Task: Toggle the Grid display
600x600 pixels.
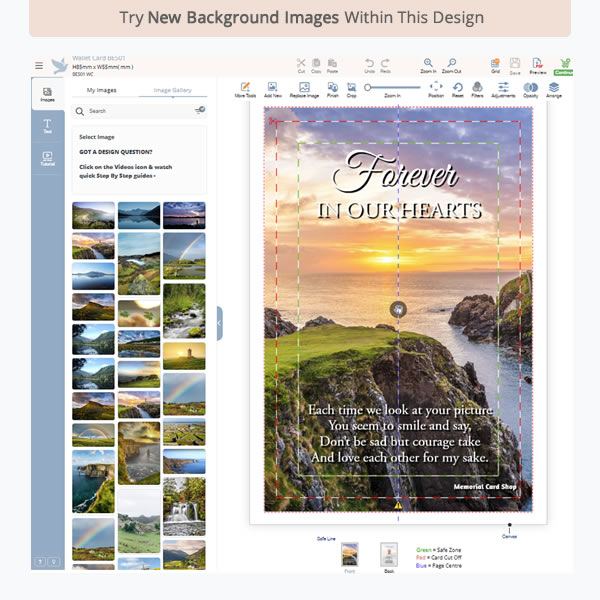Action: (x=495, y=64)
